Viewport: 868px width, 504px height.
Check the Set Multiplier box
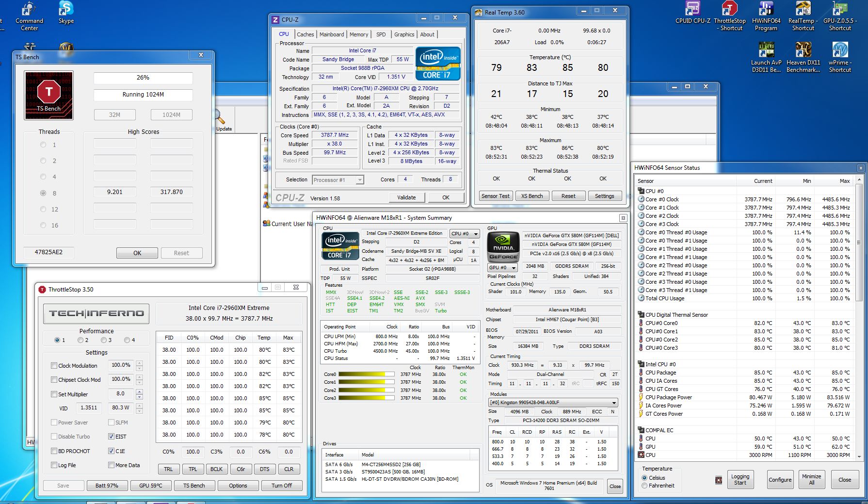point(54,394)
